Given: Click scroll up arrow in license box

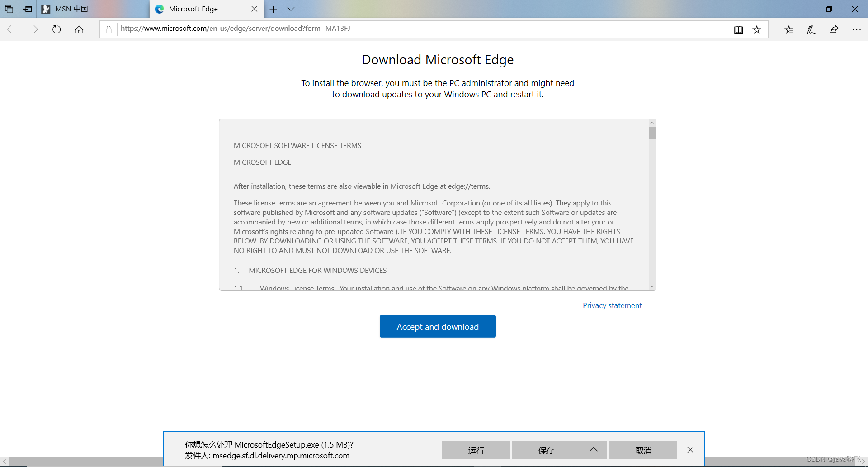Looking at the screenshot, I should pyautogui.click(x=652, y=123).
